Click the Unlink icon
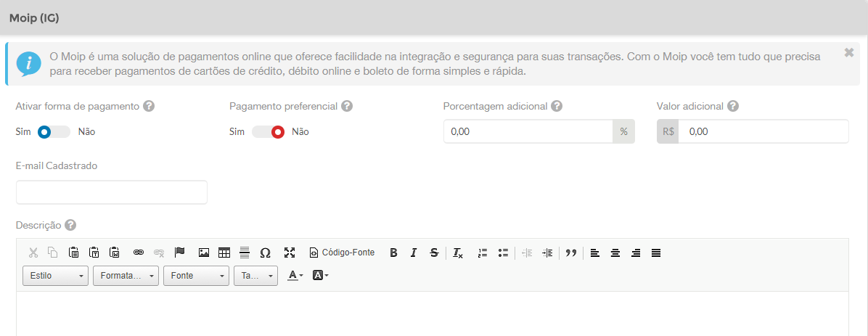The image size is (868, 336). tap(159, 253)
